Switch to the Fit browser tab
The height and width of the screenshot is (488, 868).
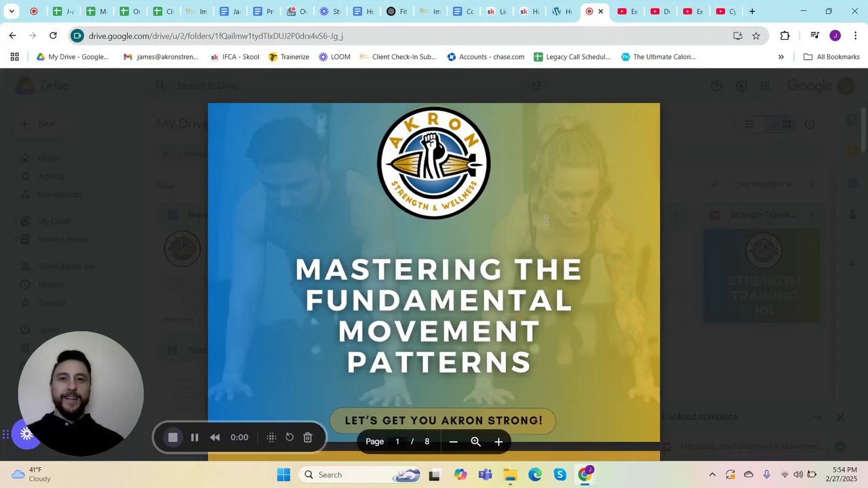397,12
